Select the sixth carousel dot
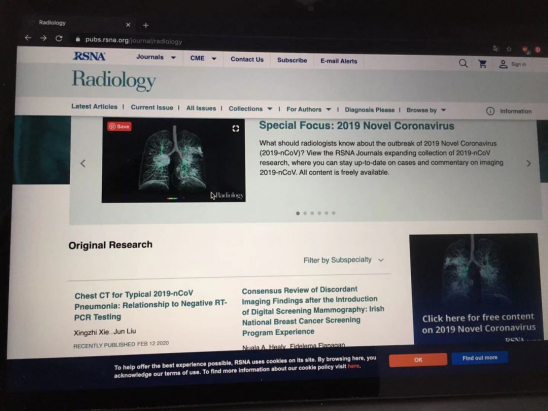 click(x=334, y=213)
